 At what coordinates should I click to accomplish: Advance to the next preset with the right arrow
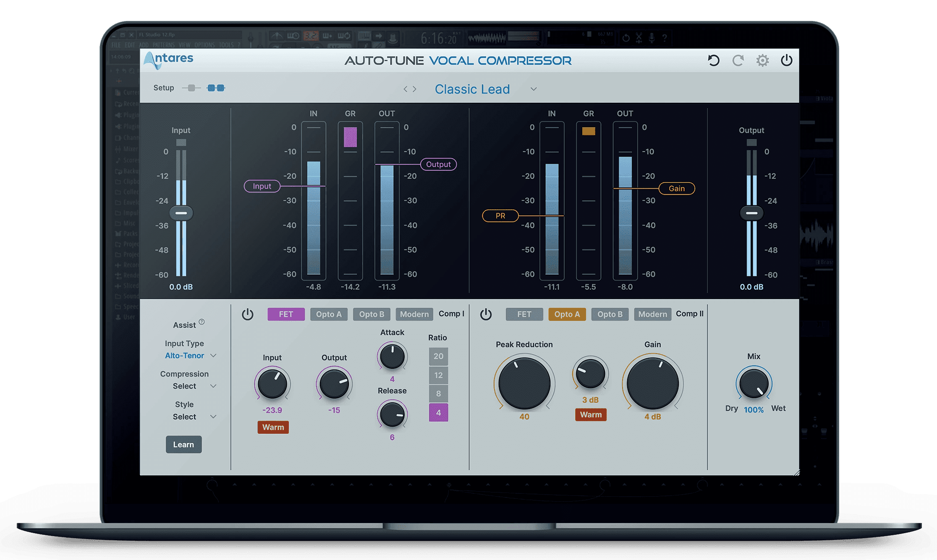[x=415, y=89]
